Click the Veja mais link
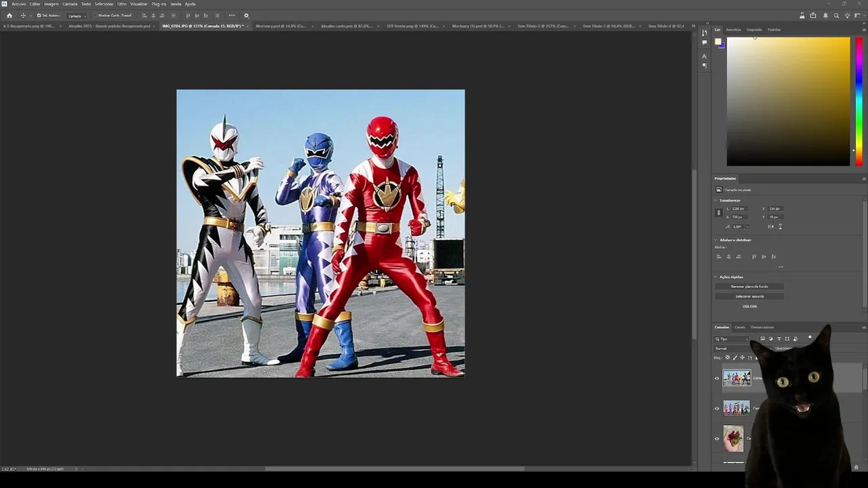 [749, 306]
